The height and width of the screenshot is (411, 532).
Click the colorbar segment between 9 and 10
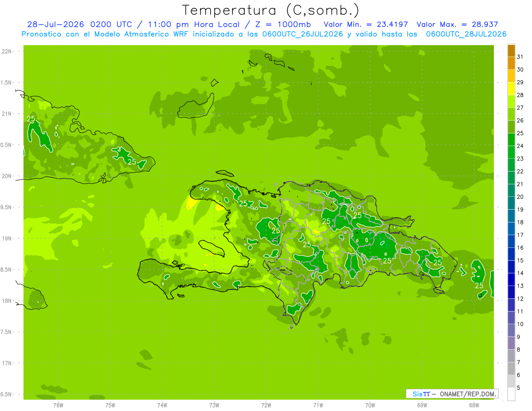click(x=511, y=331)
